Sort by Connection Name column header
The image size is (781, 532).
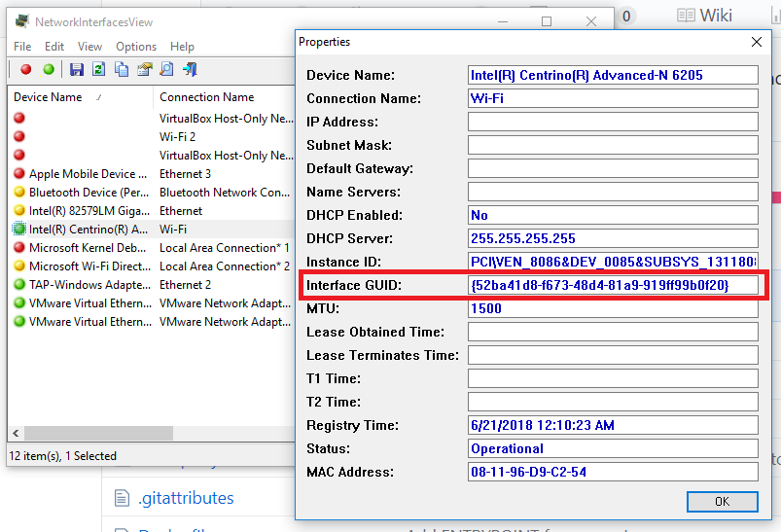206,97
